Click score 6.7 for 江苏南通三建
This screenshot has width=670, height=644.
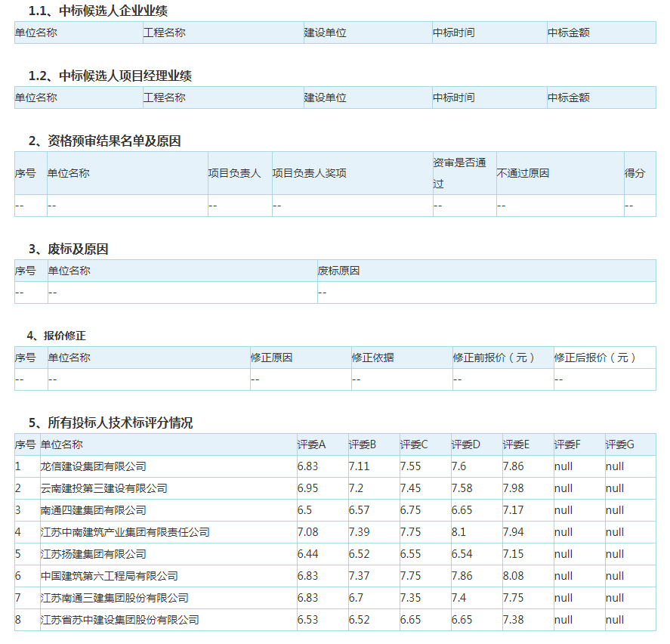356,598
